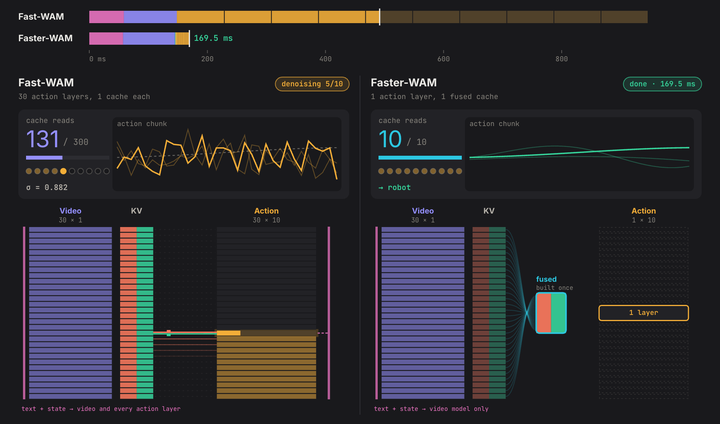
Task: Click the cyan cache reads progress bar under 10
Action: pos(420,158)
